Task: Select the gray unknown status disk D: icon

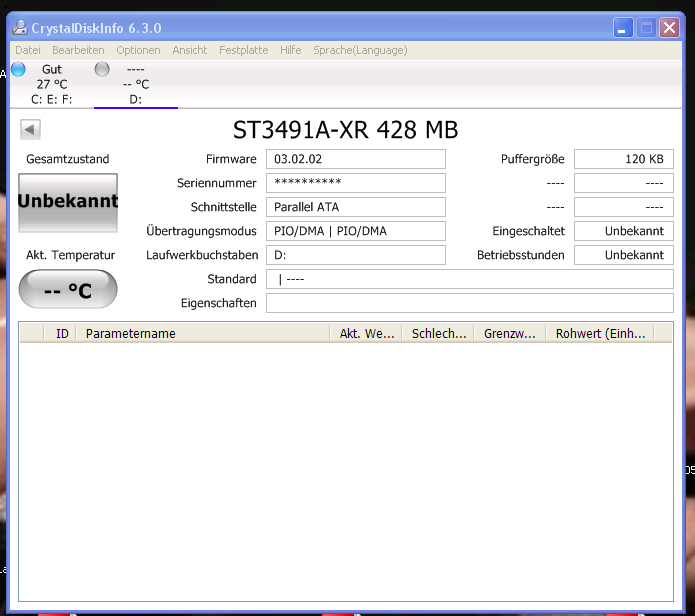Action: point(102,69)
